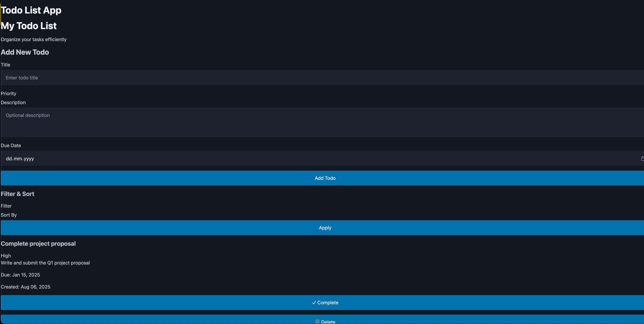Click the Add New Todo section heading

[x=25, y=52]
